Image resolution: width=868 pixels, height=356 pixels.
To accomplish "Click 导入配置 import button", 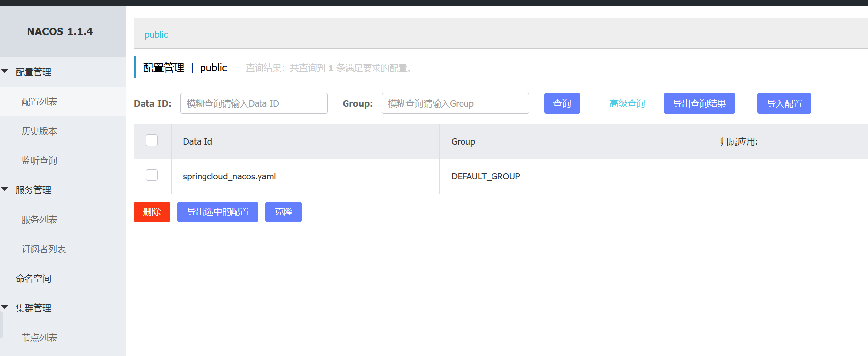I will tap(784, 103).
